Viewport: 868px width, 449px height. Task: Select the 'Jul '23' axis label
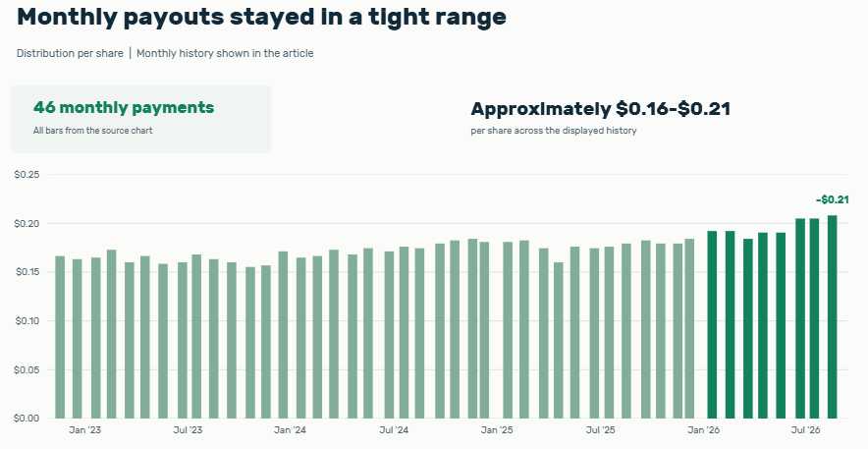coord(188,430)
